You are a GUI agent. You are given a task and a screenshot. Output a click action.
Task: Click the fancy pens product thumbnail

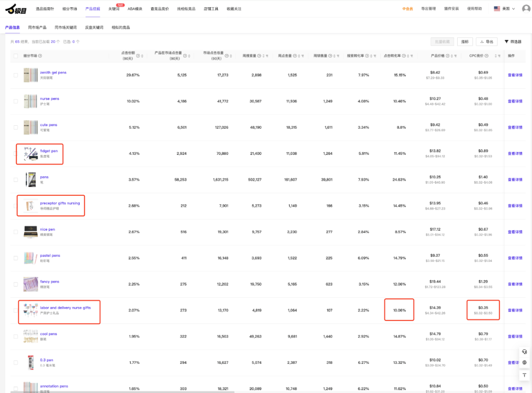(x=31, y=285)
